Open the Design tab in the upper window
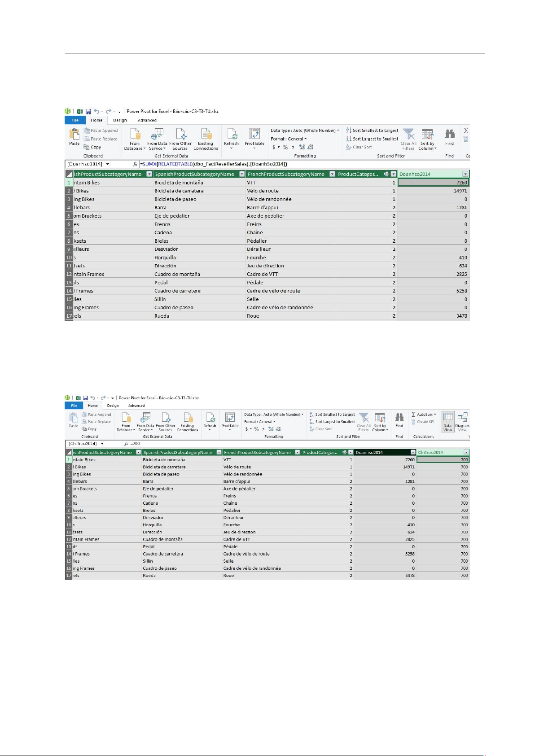 pos(120,120)
